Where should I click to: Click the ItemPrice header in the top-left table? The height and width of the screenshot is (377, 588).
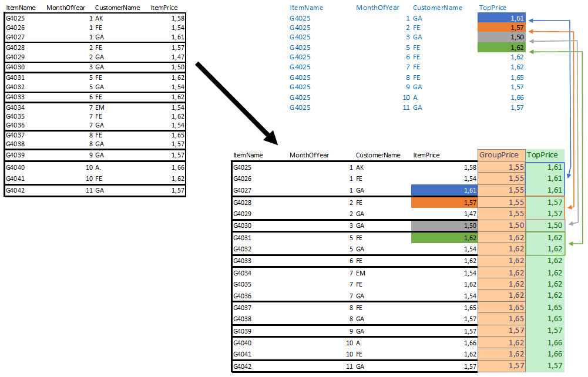click(x=164, y=8)
